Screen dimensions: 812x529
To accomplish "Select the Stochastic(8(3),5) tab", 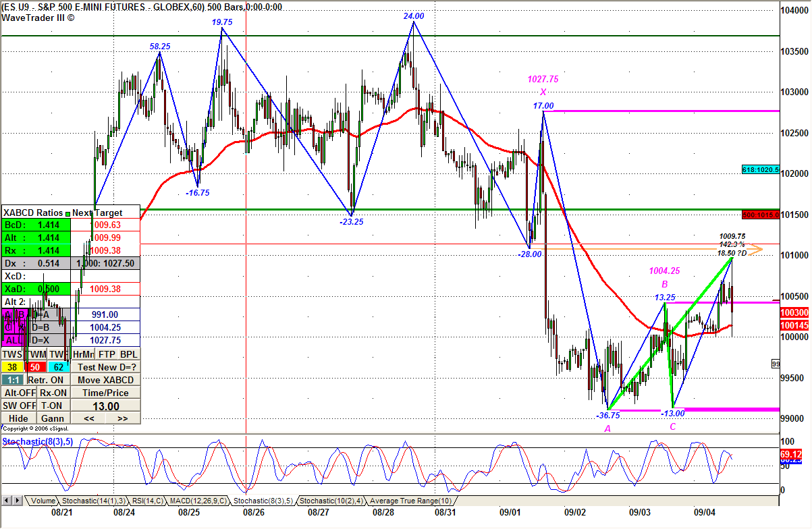I will (263, 501).
